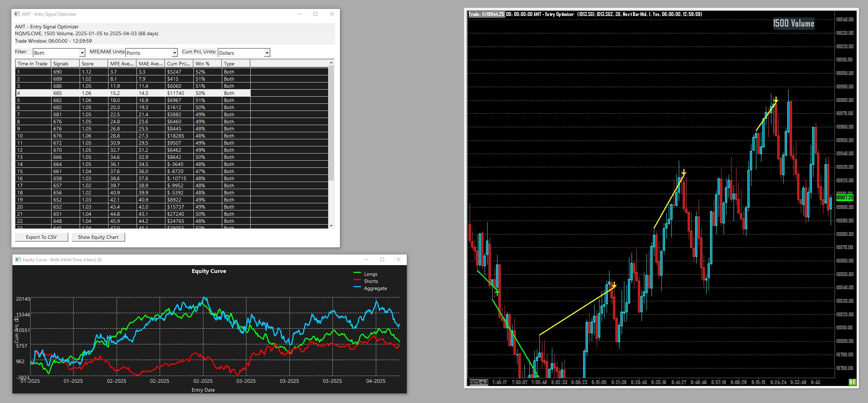Sort by the Score column header
Screen dimensions: 868x403
point(93,64)
